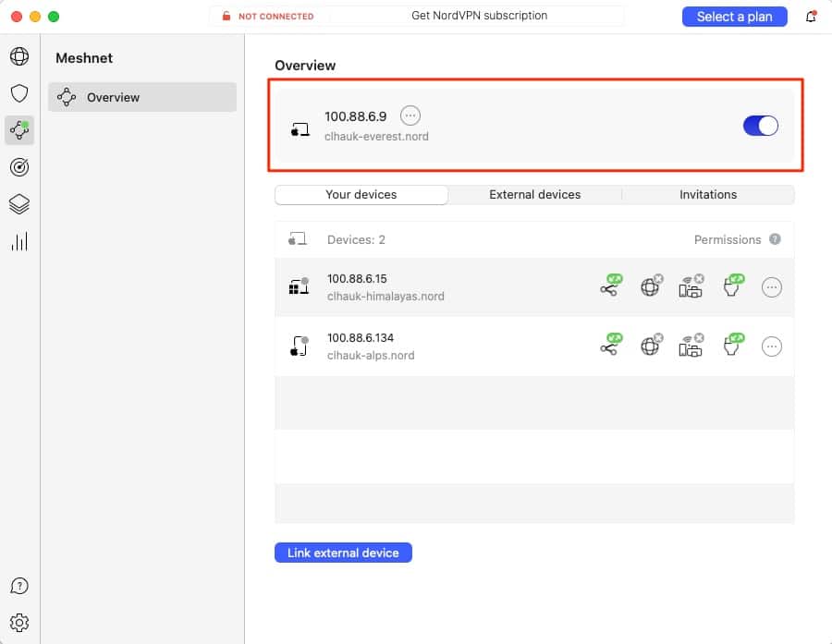Open the statistics bars sidebar icon
This screenshot has width=832, height=644.
click(x=19, y=241)
